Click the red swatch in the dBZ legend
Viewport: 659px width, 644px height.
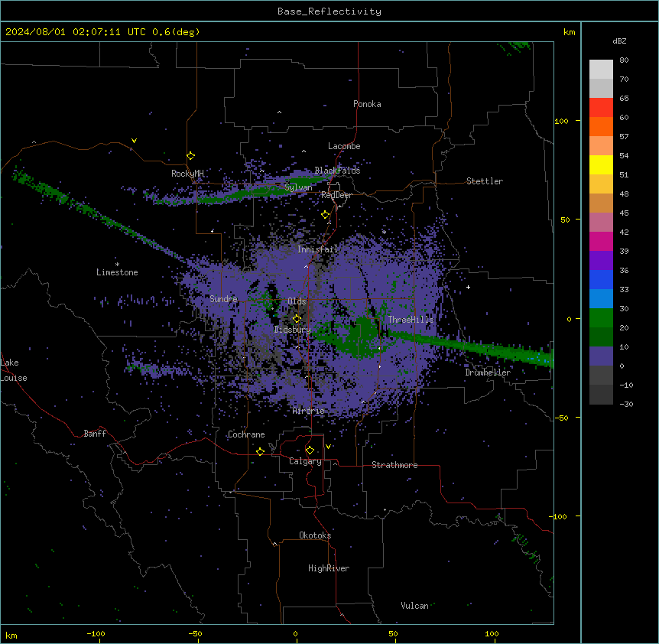pos(601,108)
